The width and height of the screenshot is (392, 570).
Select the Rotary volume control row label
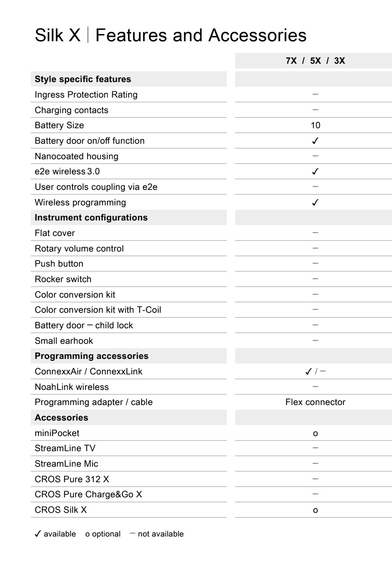[x=79, y=249]
